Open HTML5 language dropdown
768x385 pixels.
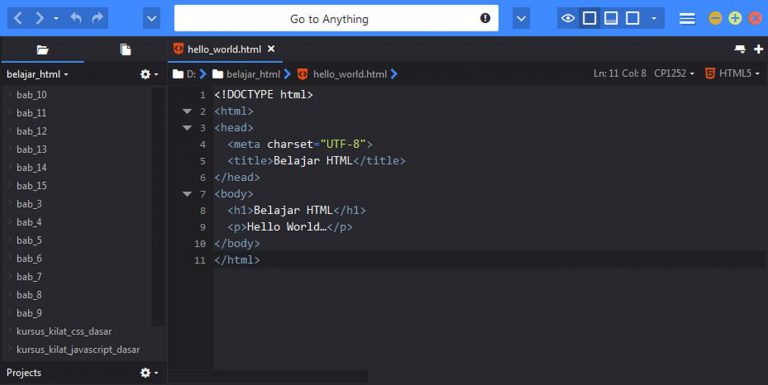point(732,73)
